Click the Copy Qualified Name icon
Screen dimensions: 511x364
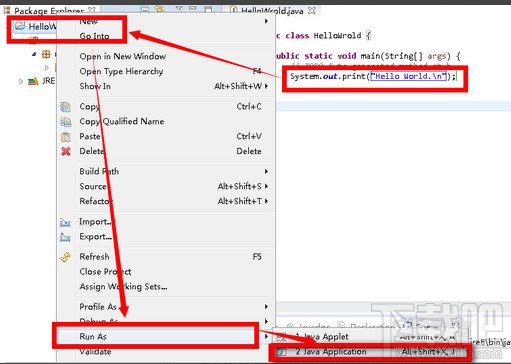pos(66,122)
